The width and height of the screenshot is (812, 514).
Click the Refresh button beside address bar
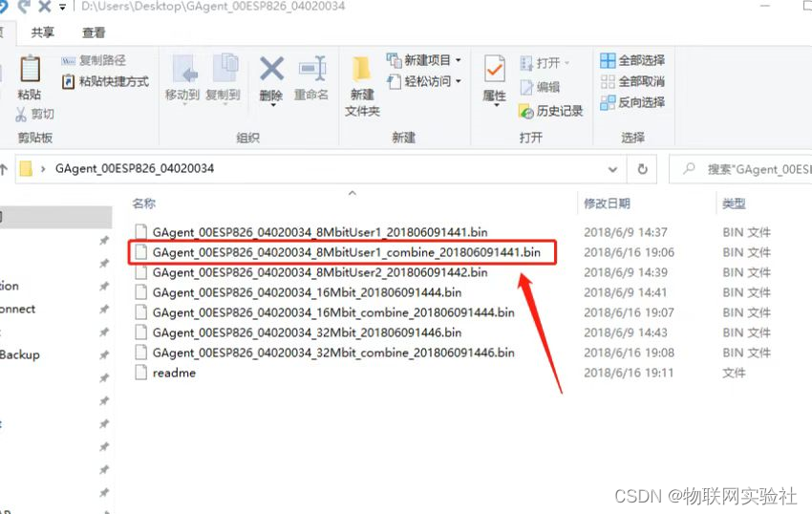click(x=642, y=169)
